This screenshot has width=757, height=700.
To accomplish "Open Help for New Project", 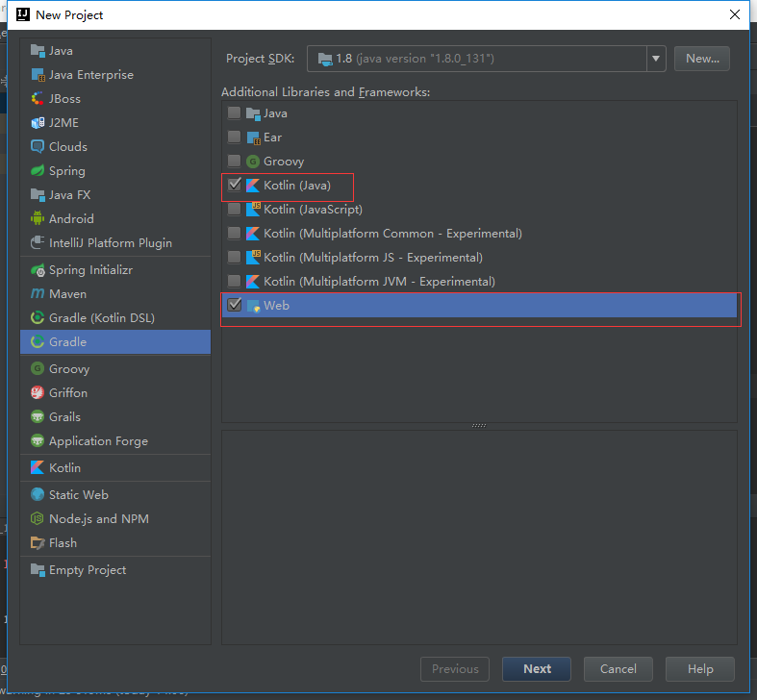I will (700, 668).
